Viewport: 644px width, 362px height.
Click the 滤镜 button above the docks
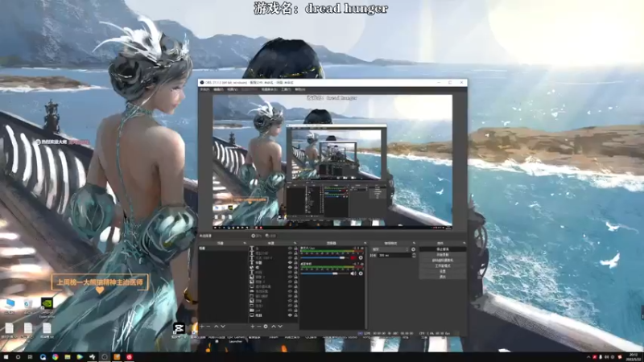click(x=270, y=236)
